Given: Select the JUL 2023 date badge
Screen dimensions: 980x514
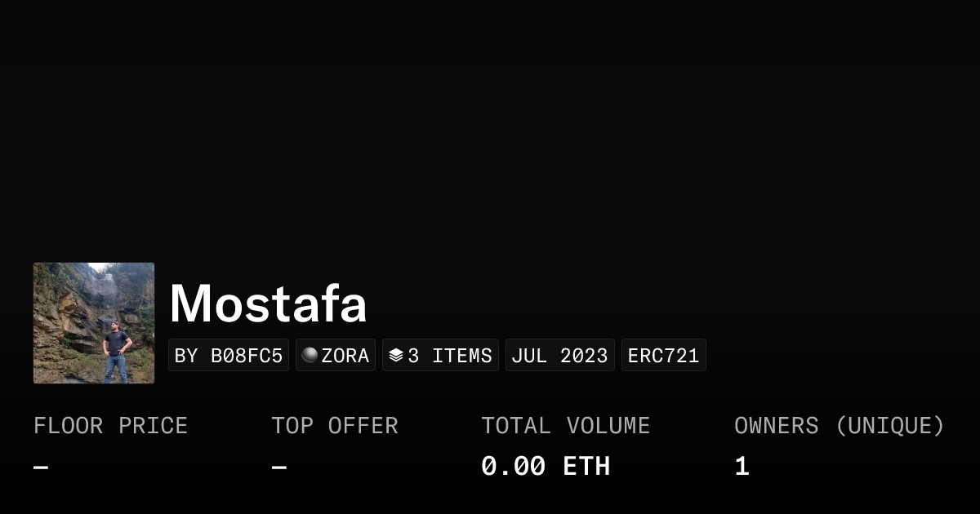Looking at the screenshot, I should click(x=560, y=356).
